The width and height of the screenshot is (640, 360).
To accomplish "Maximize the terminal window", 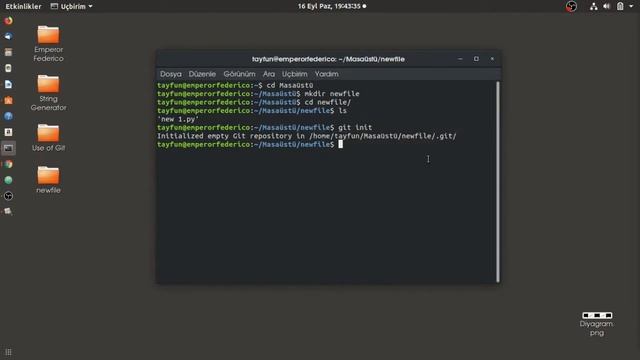I will [x=476, y=59].
